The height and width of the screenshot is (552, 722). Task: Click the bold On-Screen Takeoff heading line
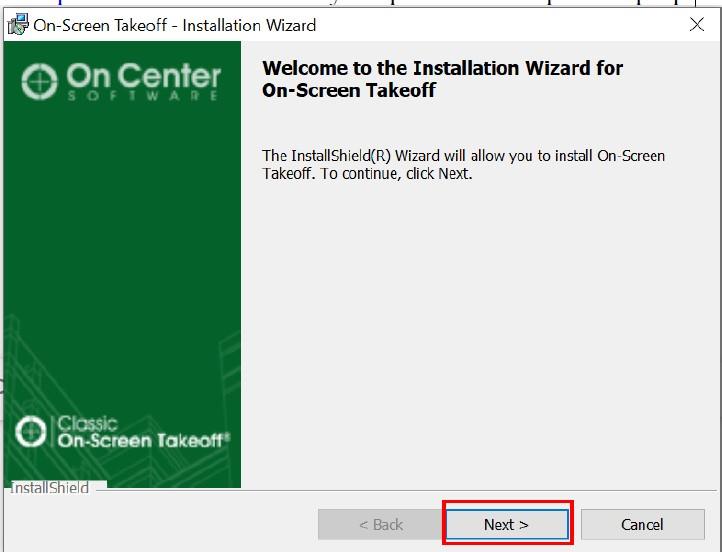coord(349,90)
